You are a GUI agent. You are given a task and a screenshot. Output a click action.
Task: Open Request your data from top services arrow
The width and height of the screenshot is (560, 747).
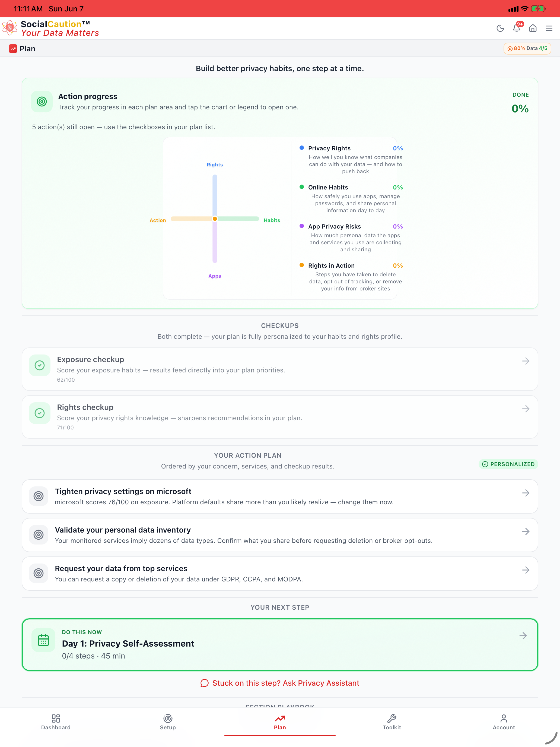click(526, 570)
